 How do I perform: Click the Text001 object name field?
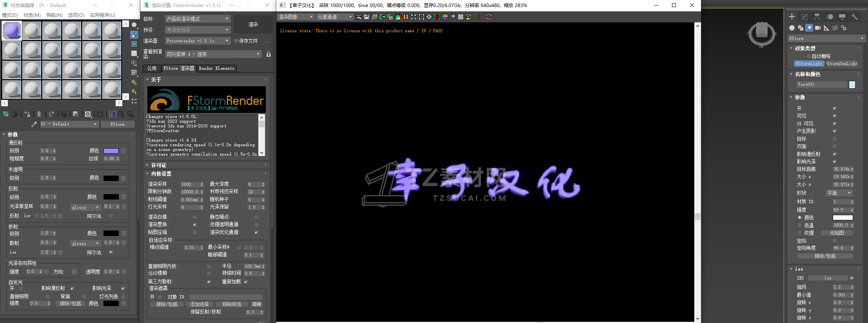[x=822, y=85]
